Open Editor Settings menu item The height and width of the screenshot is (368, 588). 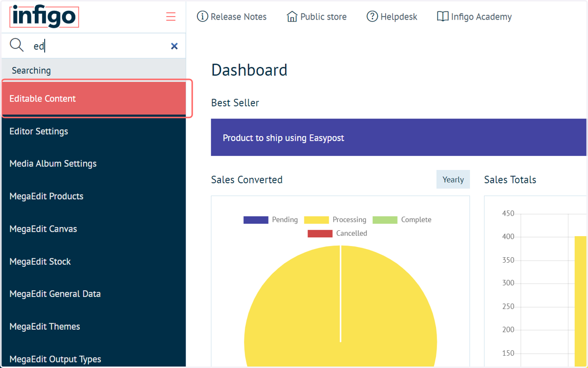click(94, 131)
